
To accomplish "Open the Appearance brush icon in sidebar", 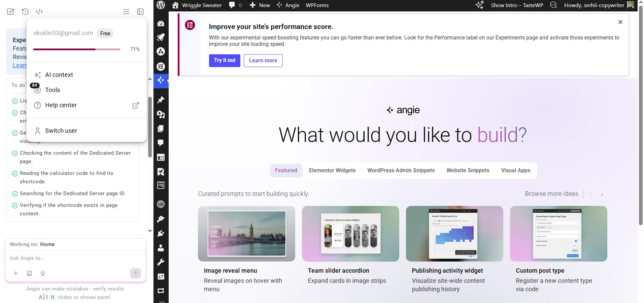I will 161,219.
